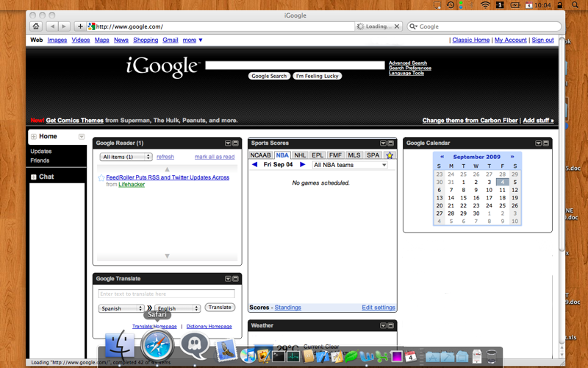
Task: Launch Microsoft Word from the dock
Action: coord(366,356)
